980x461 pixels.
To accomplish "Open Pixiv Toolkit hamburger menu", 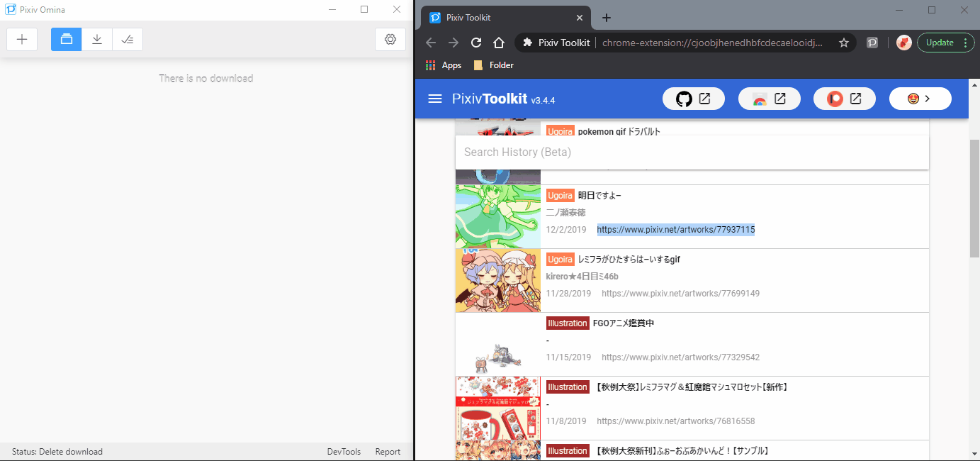I will tap(435, 99).
